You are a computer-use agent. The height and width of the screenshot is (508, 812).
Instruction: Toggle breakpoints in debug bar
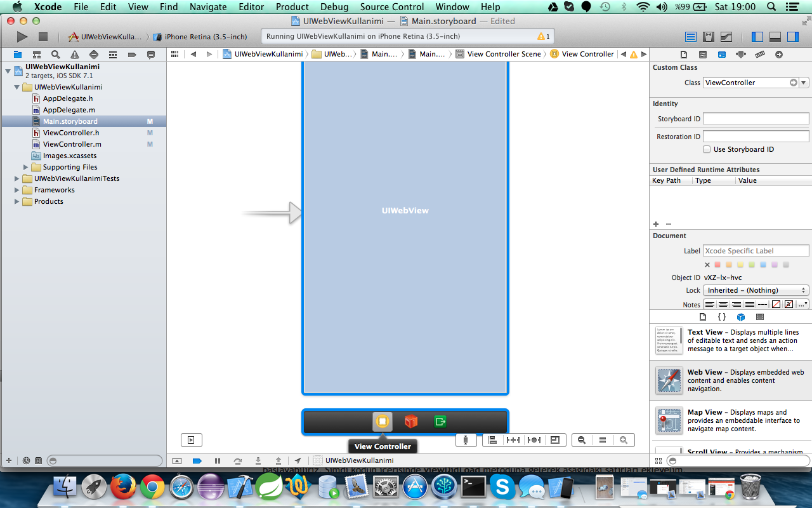click(x=197, y=461)
